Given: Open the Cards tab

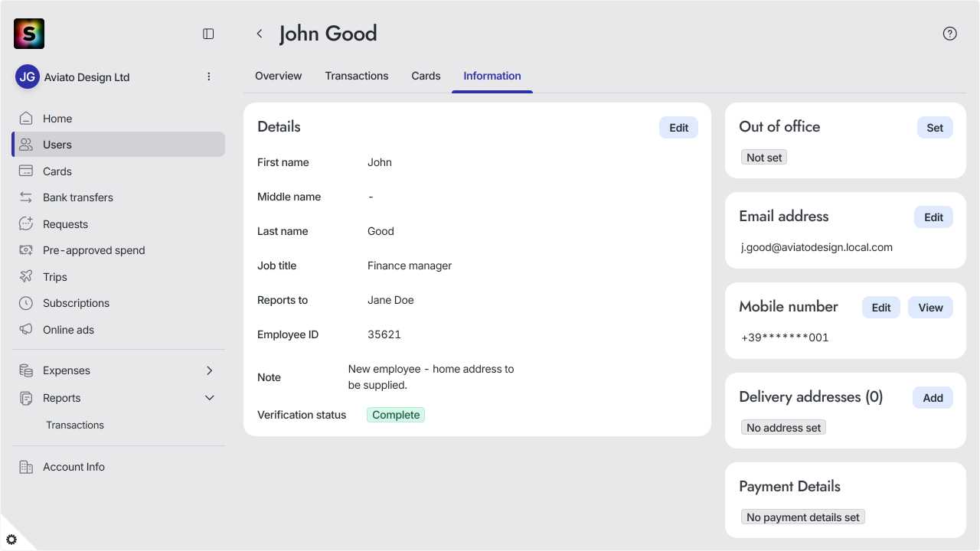Looking at the screenshot, I should click(426, 76).
